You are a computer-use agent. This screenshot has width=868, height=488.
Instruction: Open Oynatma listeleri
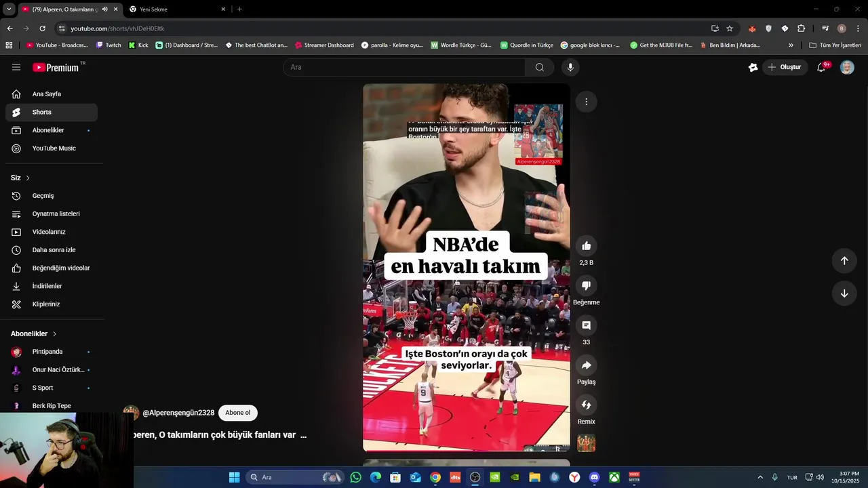(52, 214)
